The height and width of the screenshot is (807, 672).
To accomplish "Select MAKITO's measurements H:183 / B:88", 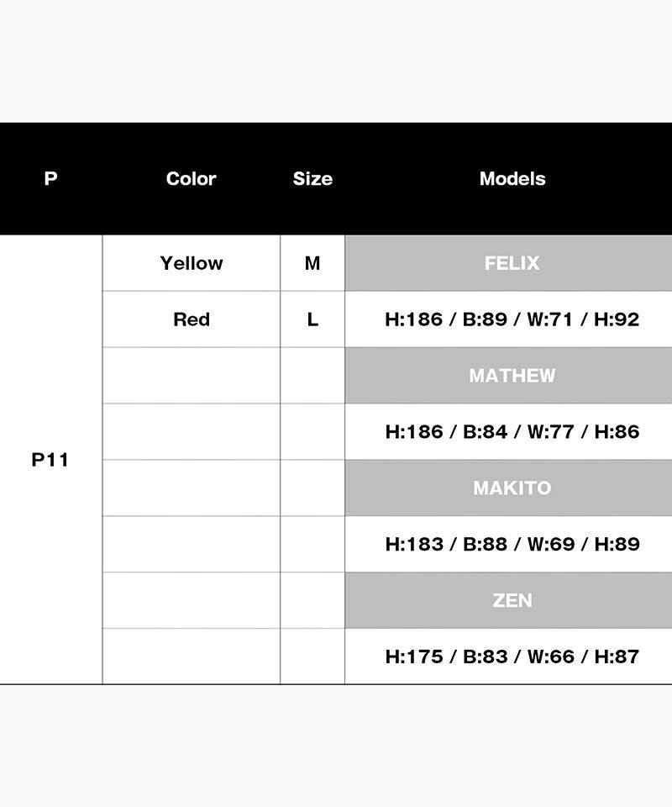I will pos(512,544).
